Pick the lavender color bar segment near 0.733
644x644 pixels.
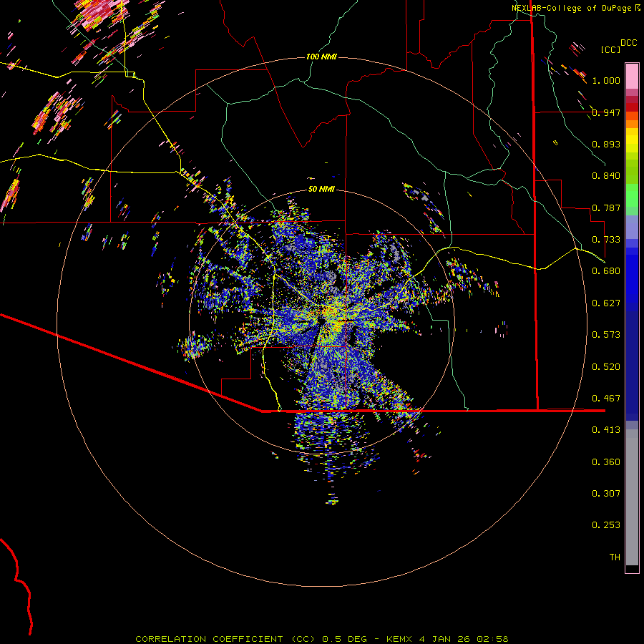[632, 227]
